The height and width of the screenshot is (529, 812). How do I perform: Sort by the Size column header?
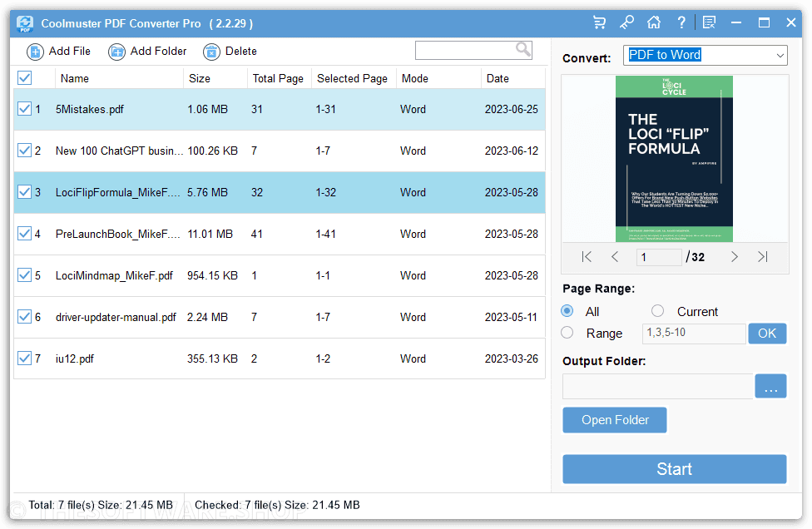215,79
